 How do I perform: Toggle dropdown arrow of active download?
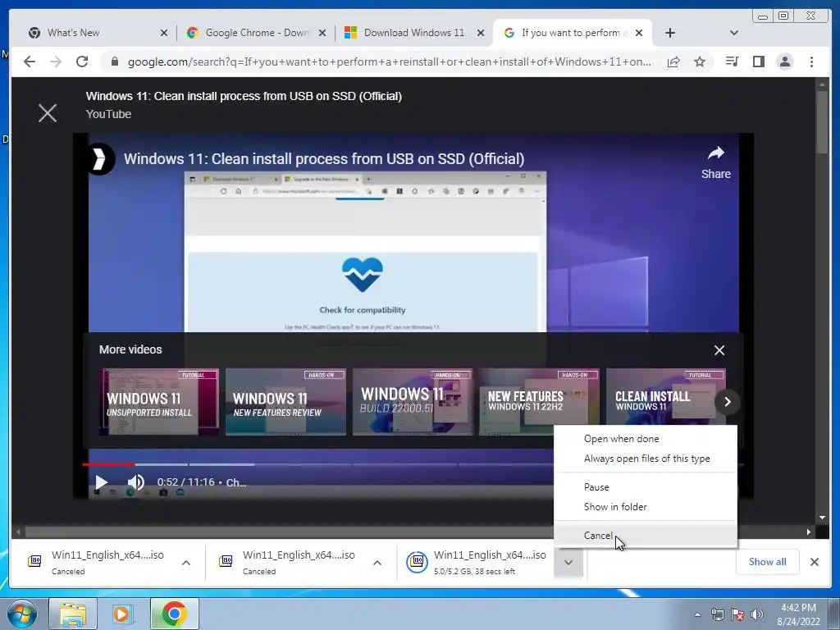[x=568, y=563]
